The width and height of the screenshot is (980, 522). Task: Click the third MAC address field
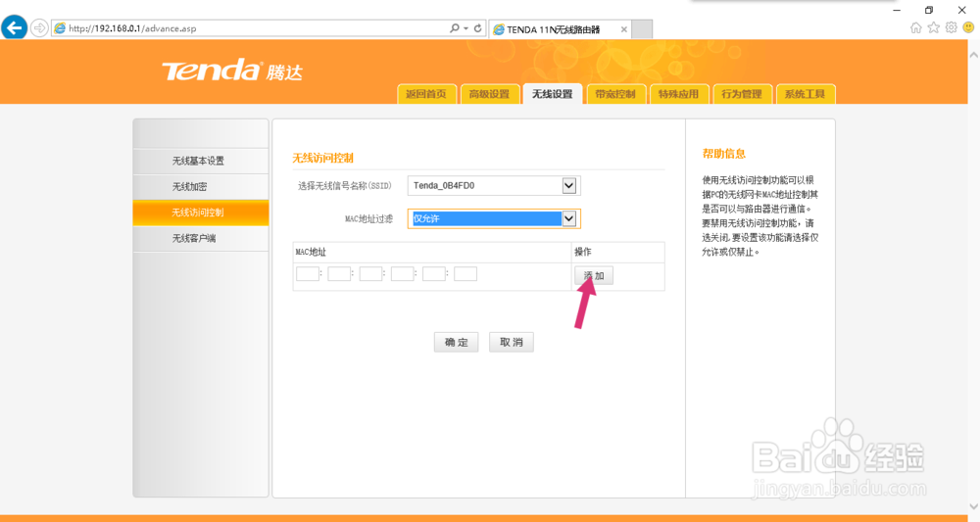[x=370, y=273]
